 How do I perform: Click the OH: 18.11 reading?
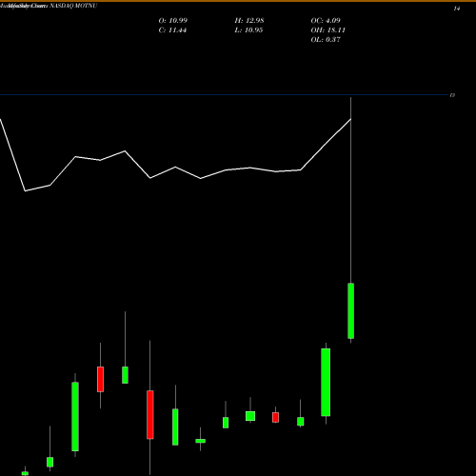[x=327, y=30]
